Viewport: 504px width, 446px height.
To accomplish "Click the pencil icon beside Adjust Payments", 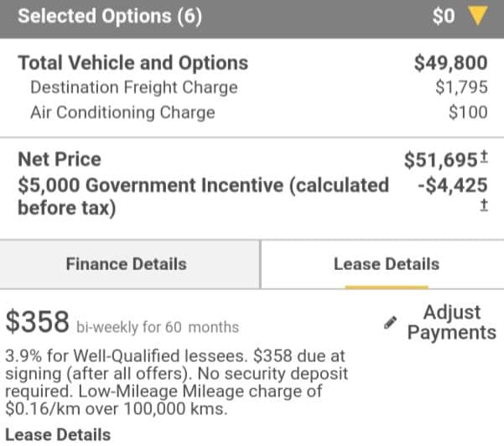I will 390,323.
